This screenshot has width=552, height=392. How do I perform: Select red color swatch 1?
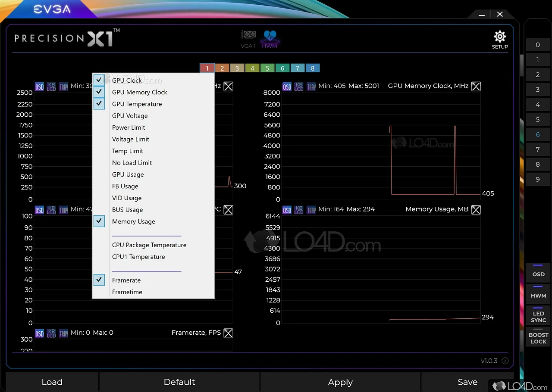point(207,68)
